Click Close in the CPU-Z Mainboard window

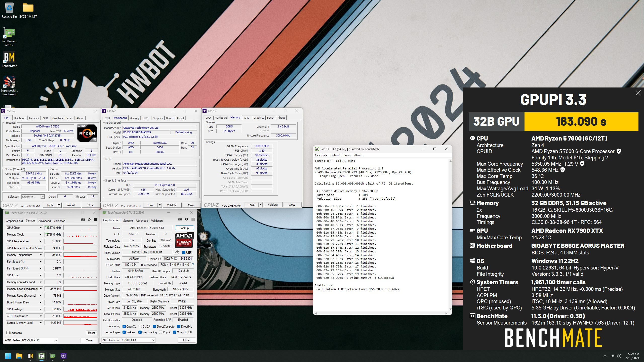[191, 205]
